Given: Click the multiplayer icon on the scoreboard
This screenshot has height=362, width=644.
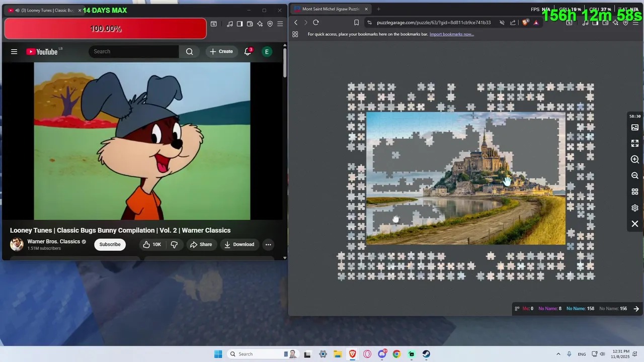Looking at the screenshot, I should pyautogui.click(x=517, y=309).
